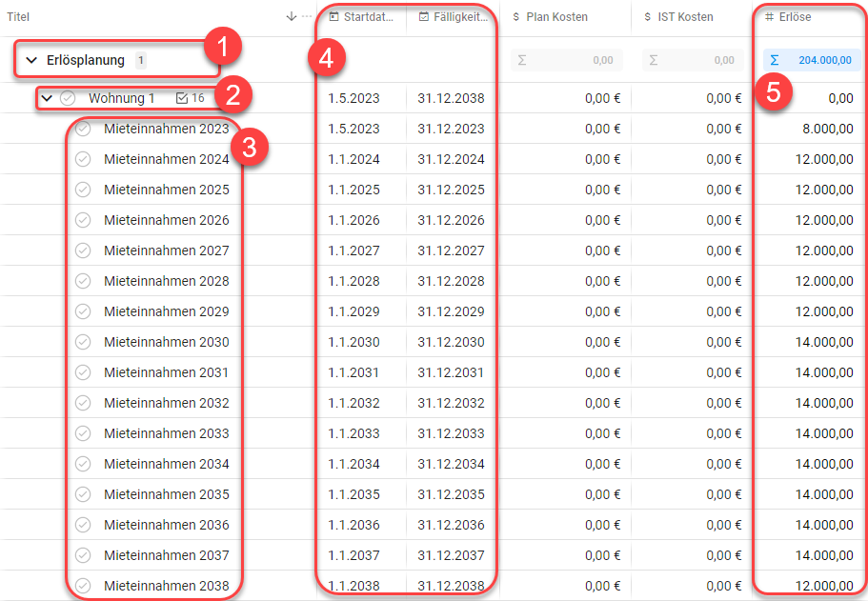The width and height of the screenshot is (868, 601).
Task: Click the calendar-check icon in Fälligkeit header
Action: [x=424, y=16]
